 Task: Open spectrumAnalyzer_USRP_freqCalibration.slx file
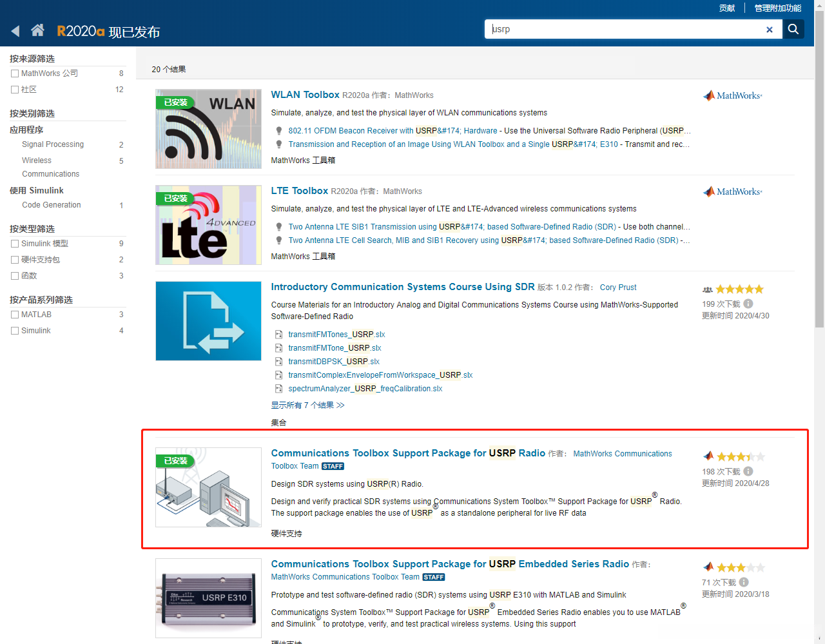point(365,389)
